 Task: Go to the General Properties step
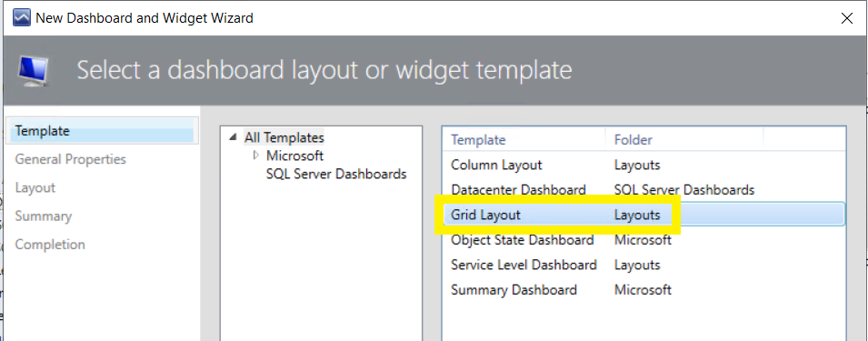coord(70,159)
